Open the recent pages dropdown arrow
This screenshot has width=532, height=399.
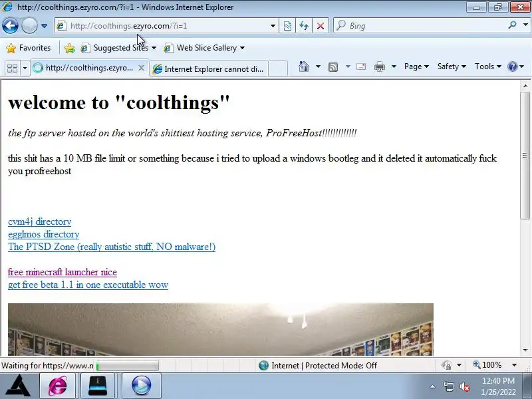(44, 26)
